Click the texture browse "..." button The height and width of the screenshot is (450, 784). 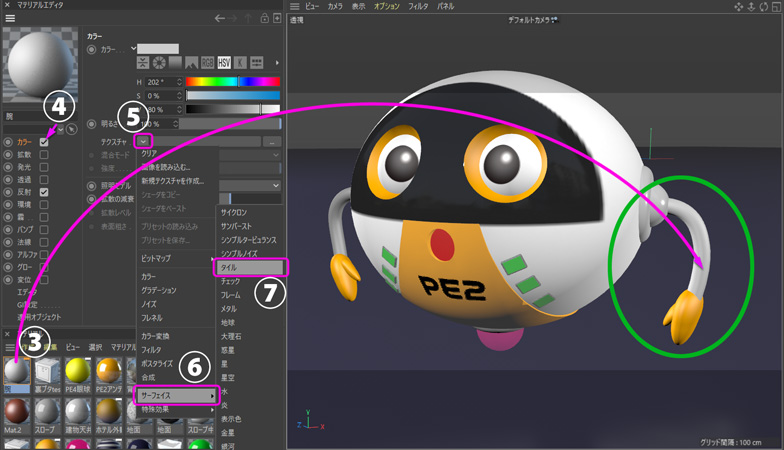coord(273,142)
